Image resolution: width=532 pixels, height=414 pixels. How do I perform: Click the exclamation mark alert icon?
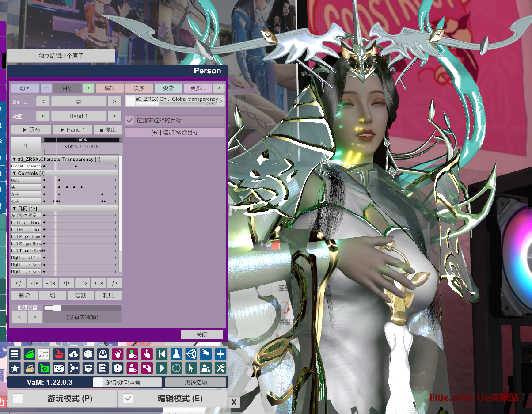click(x=117, y=368)
